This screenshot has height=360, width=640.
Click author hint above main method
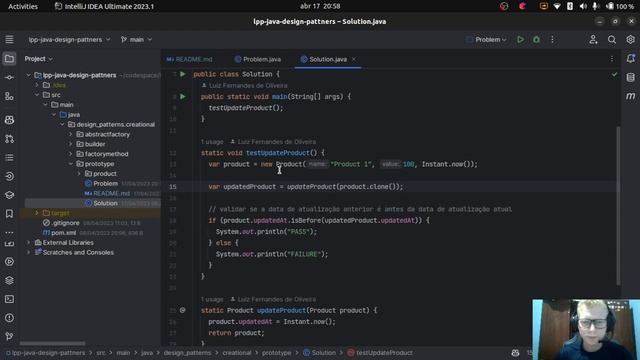point(244,86)
